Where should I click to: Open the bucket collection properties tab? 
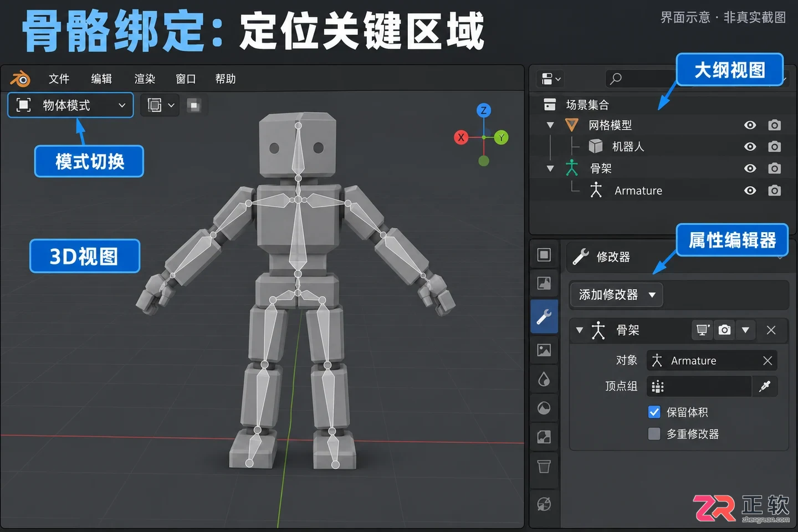tap(544, 466)
